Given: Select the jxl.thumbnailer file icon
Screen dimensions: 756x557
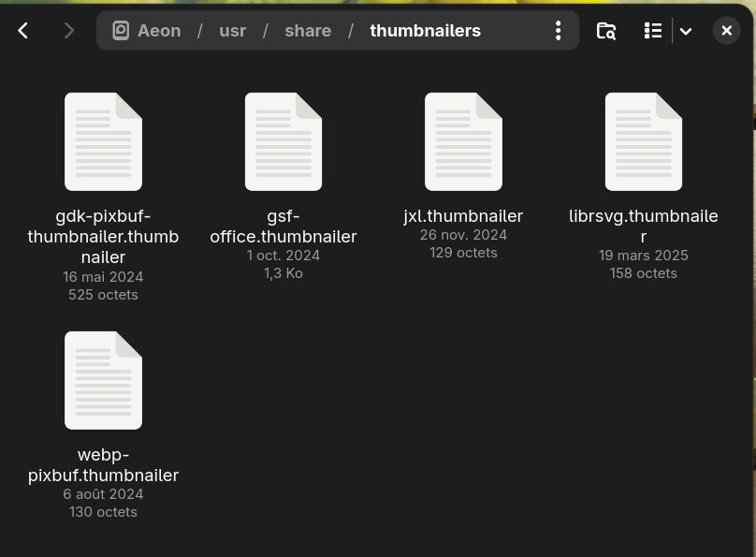Looking at the screenshot, I should pyautogui.click(x=463, y=141).
